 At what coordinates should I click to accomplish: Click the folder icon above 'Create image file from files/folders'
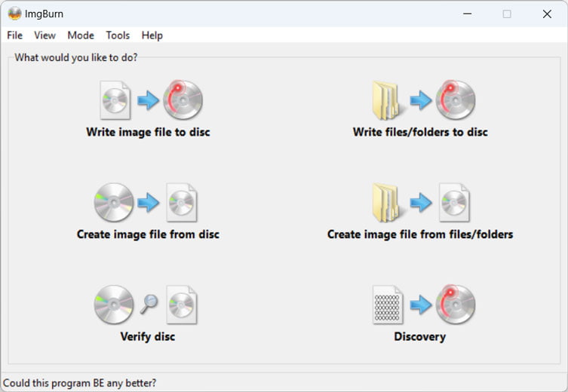pyautogui.click(x=386, y=202)
